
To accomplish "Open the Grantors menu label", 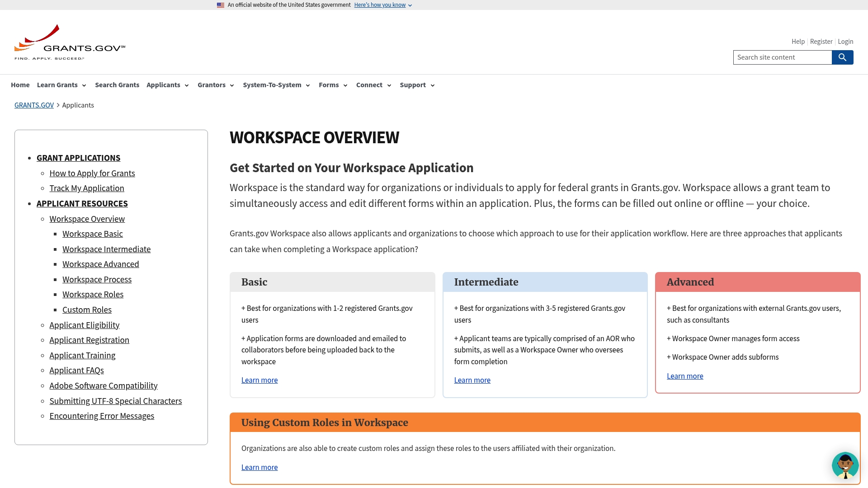I will [212, 85].
